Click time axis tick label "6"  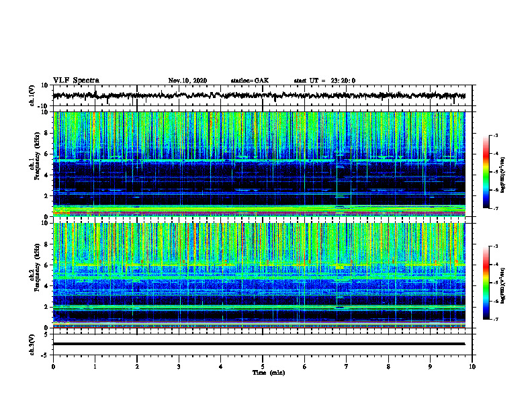[305, 367]
